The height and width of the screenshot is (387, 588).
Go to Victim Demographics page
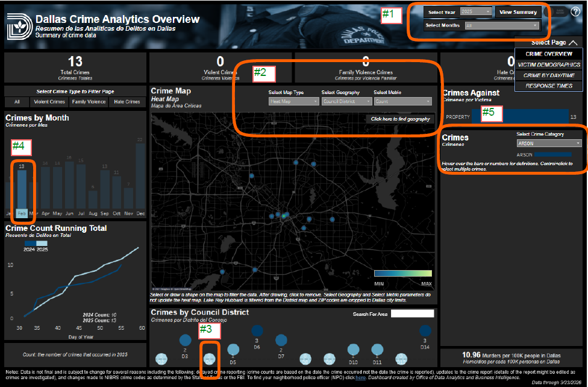pos(549,64)
